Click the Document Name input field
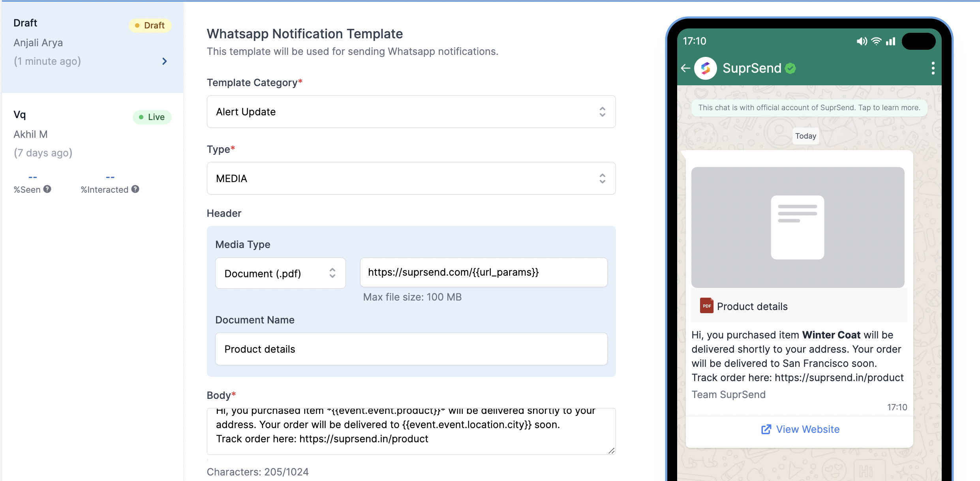The image size is (980, 481). point(411,349)
